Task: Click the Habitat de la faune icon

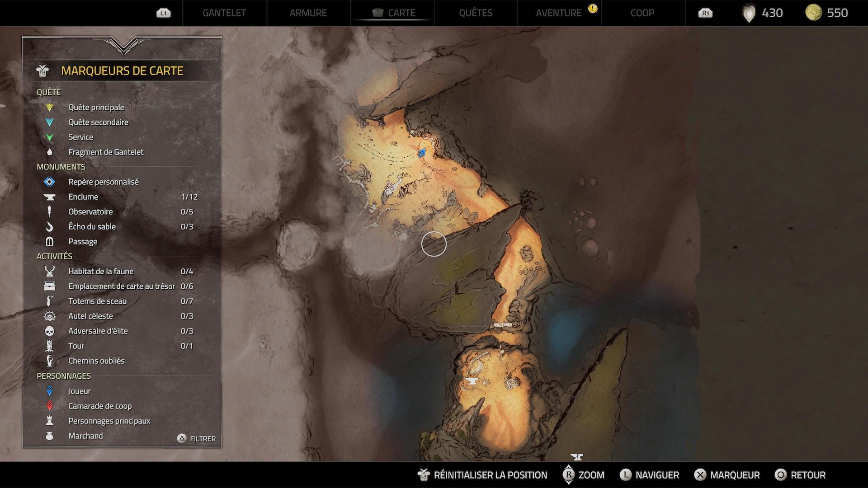Action: (50, 271)
